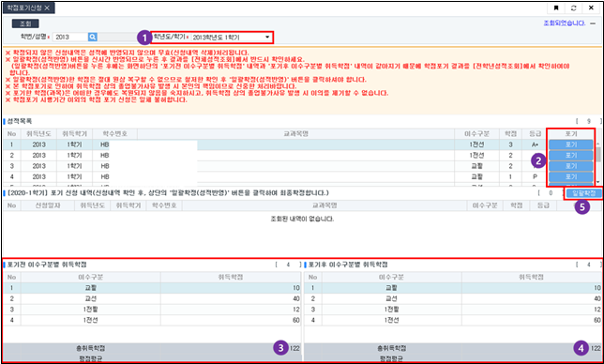Select the 교선 row in 포기전 table
The width and height of the screenshot is (604, 364).
[x=152, y=298]
